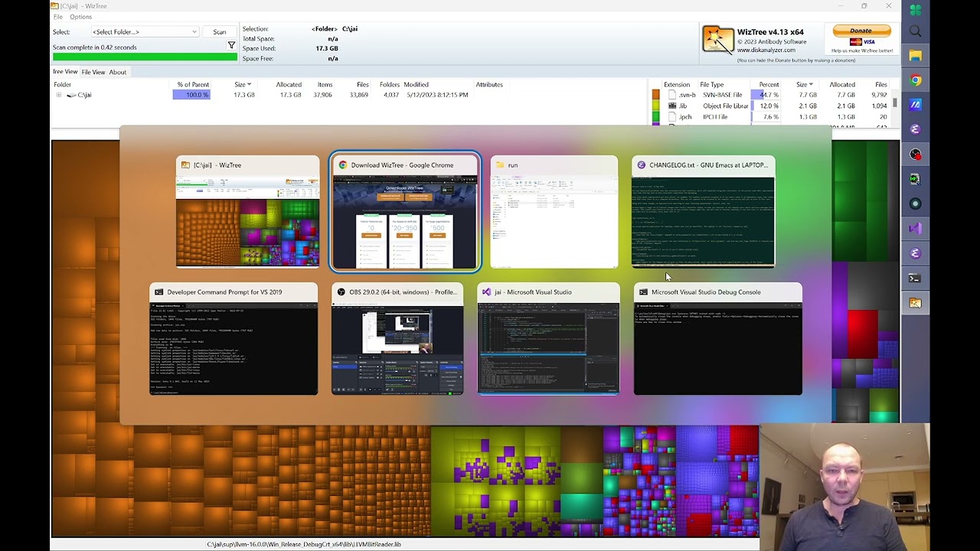Open the terminal icon on the taskbar
The height and width of the screenshot is (551, 980).
(915, 278)
